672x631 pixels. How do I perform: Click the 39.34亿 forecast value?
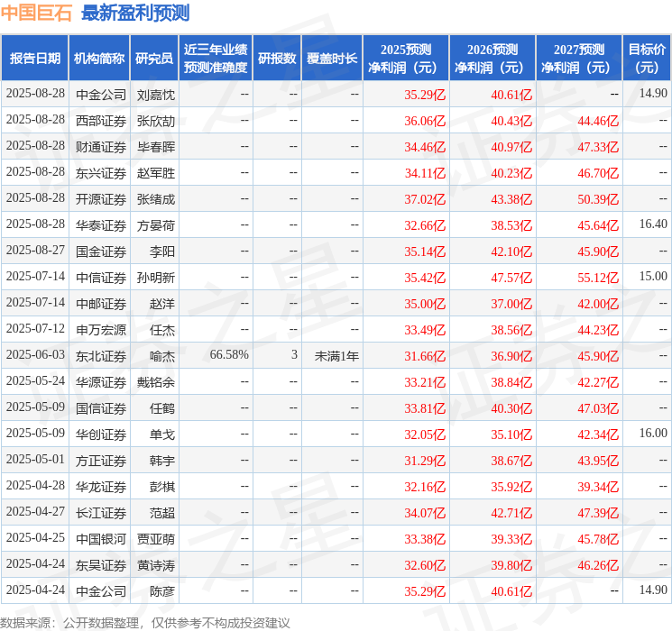(x=598, y=487)
